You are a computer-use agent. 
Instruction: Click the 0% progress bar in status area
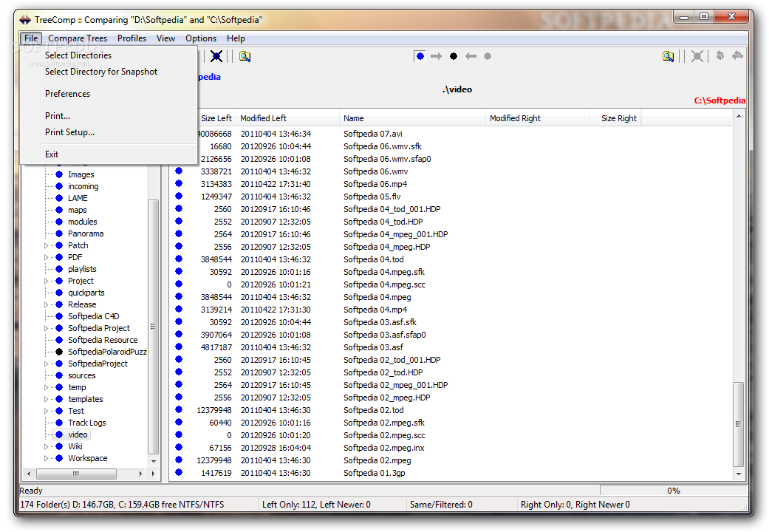(x=673, y=491)
